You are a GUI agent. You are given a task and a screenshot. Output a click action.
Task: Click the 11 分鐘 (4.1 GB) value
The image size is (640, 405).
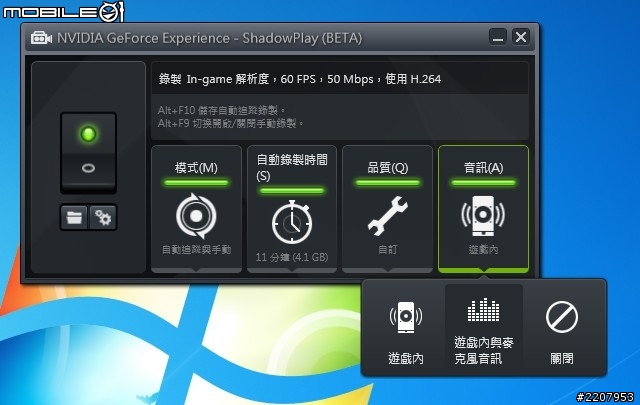292,257
